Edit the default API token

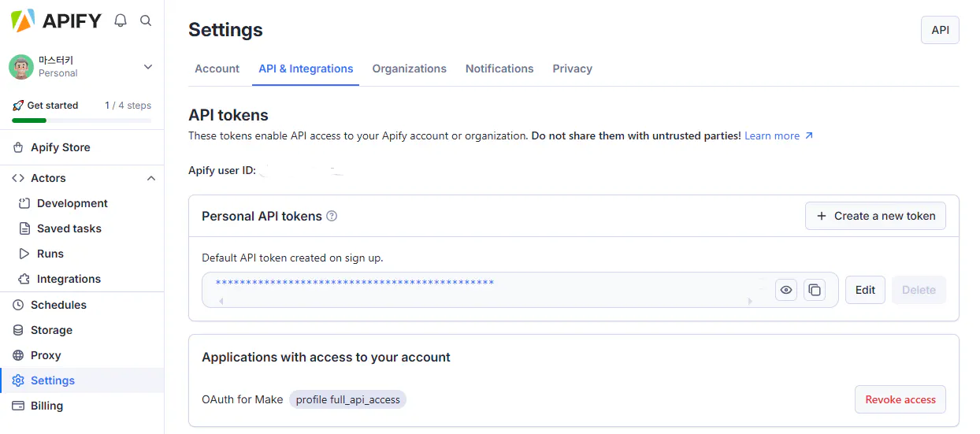tap(865, 290)
